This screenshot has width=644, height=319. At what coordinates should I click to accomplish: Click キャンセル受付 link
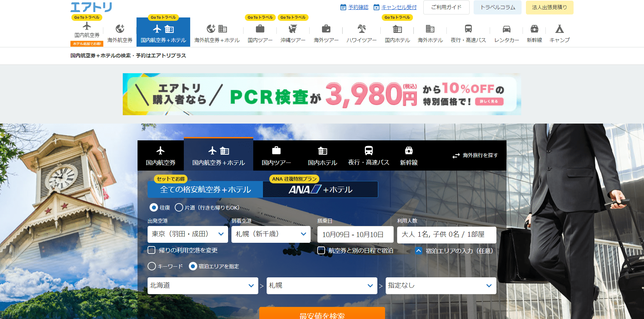click(x=399, y=7)
